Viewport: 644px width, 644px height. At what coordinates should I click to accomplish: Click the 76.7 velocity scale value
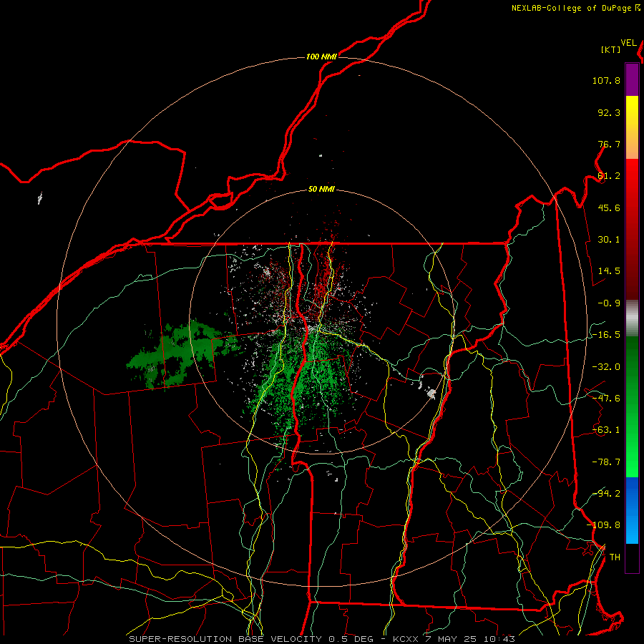[609, 144]
